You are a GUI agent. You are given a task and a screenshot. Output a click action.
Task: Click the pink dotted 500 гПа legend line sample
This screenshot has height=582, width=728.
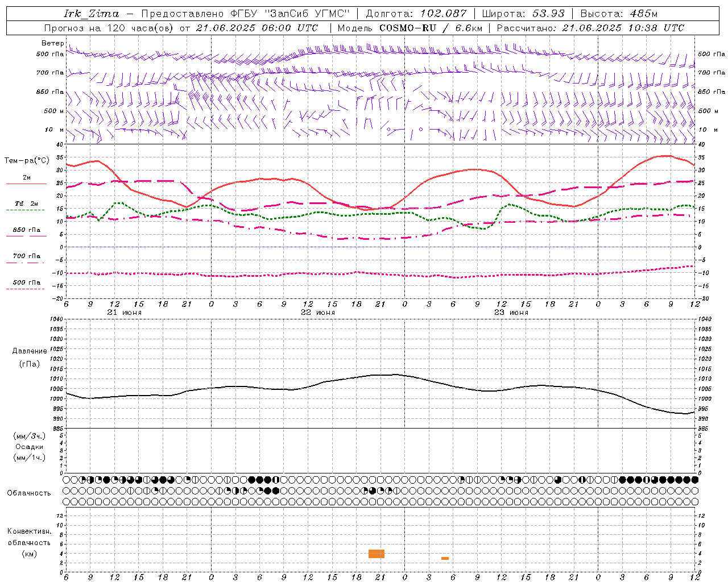[x=26, y=289]
